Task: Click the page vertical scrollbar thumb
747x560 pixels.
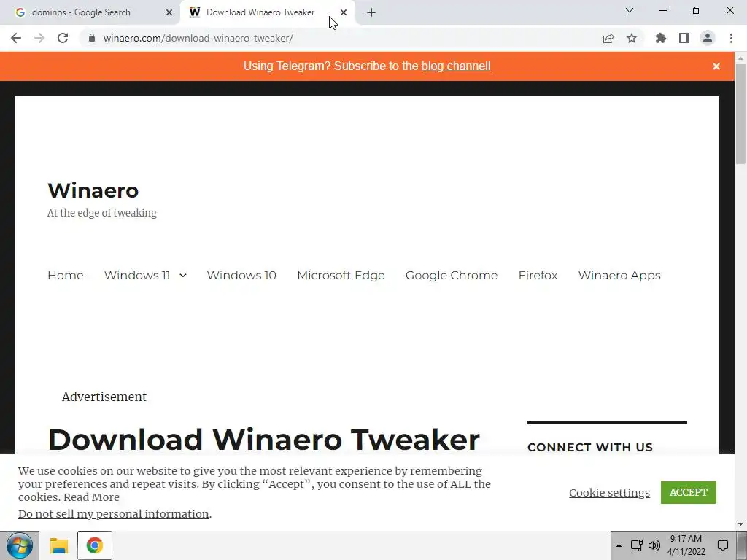Action: [x=740, y=114]
